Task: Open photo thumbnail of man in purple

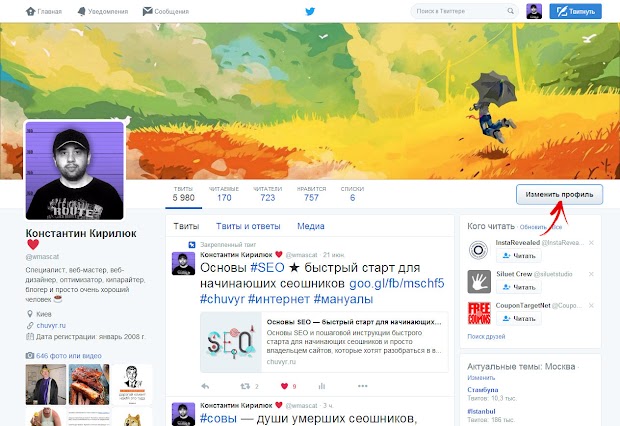Action: click(45, 384)
